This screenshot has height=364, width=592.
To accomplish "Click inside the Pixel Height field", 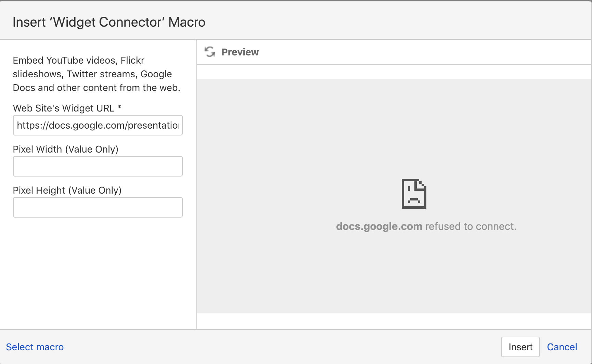I will [98, 207].
